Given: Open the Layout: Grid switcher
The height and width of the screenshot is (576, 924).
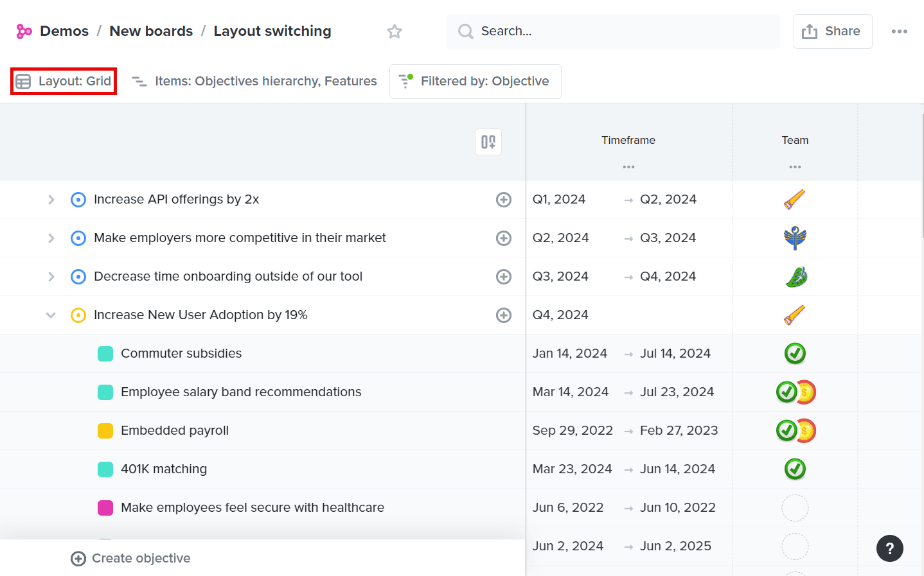Looking at the screenshot, I should [x=64, y=82].
